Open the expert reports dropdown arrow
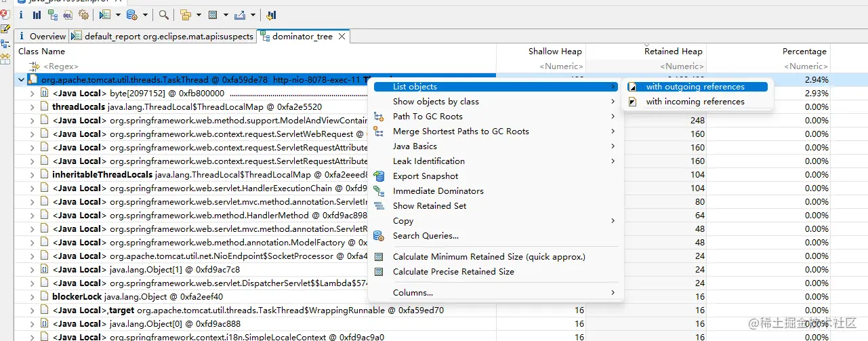This screenshot has width=868, height=341. click(x=118, y=14)
